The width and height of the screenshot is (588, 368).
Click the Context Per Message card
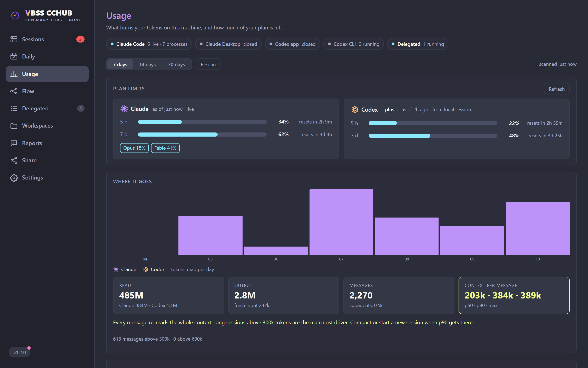(514, 295)
